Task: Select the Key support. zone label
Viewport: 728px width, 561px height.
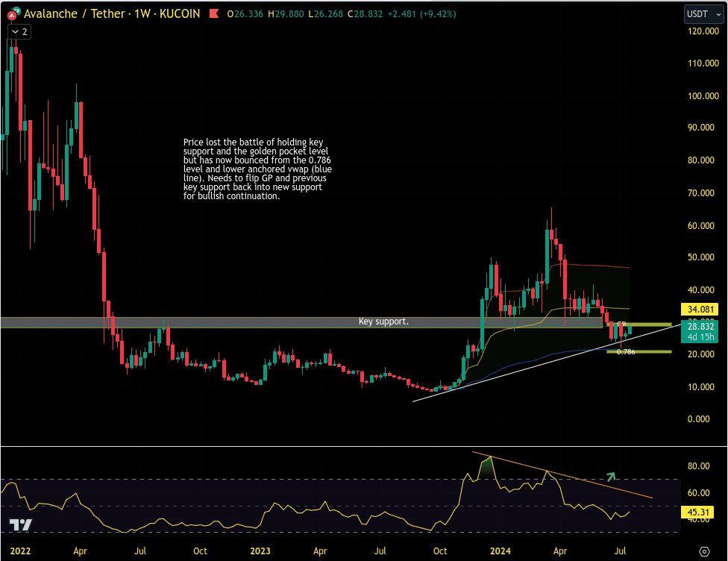Action: pyautogui.click(x=383, y=322)
